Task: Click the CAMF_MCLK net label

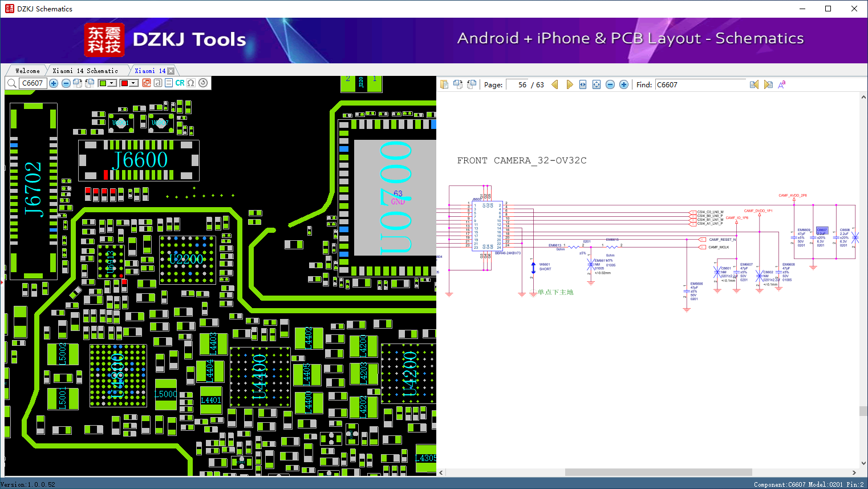Action: (x=719, y=247)
